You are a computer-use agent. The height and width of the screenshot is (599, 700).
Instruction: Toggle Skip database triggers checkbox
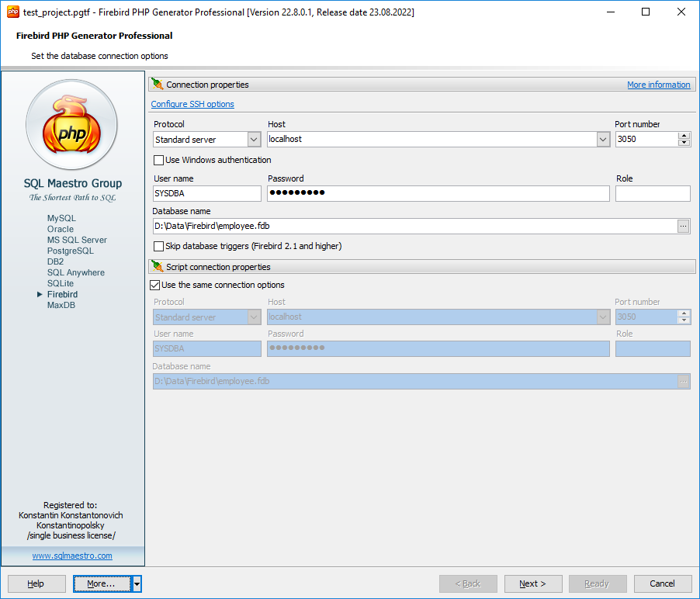(159, 247)
